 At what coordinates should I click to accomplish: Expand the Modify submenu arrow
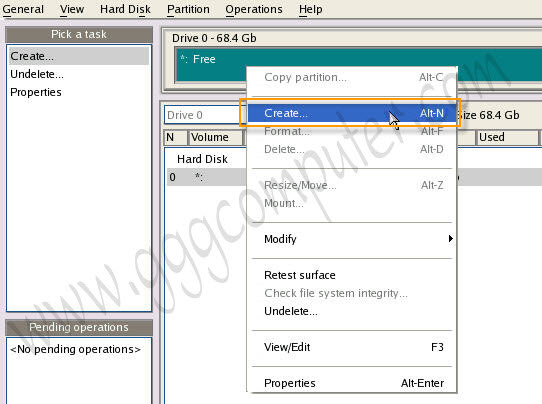450,239
